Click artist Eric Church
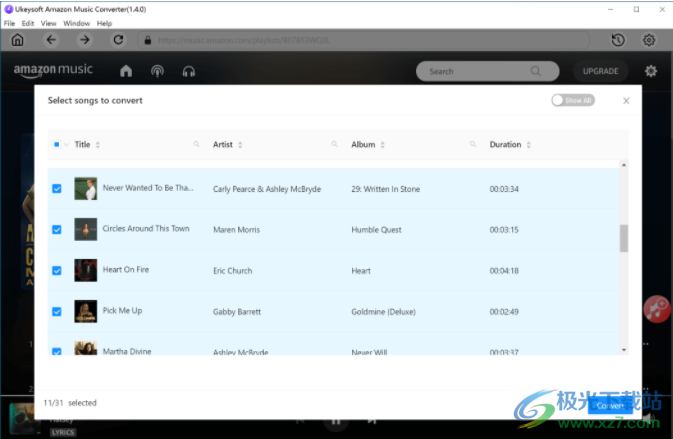This screenshot has height=439, width=673. 233,271
